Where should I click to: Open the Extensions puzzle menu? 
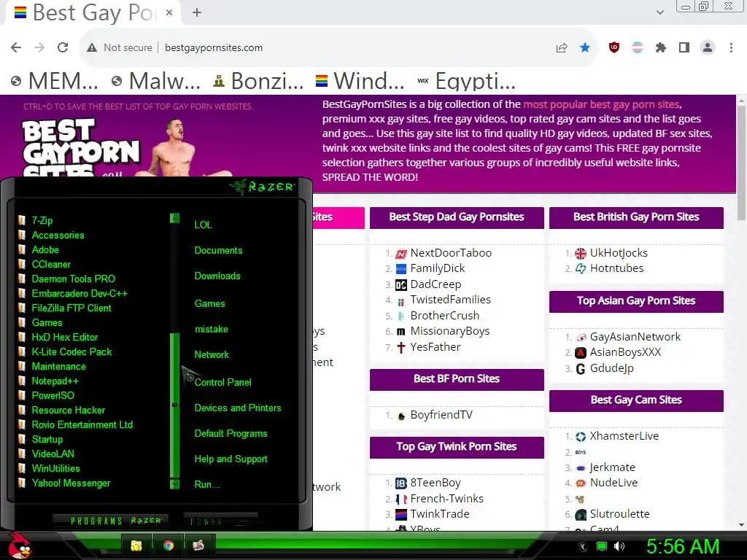(x=661, y=47)
